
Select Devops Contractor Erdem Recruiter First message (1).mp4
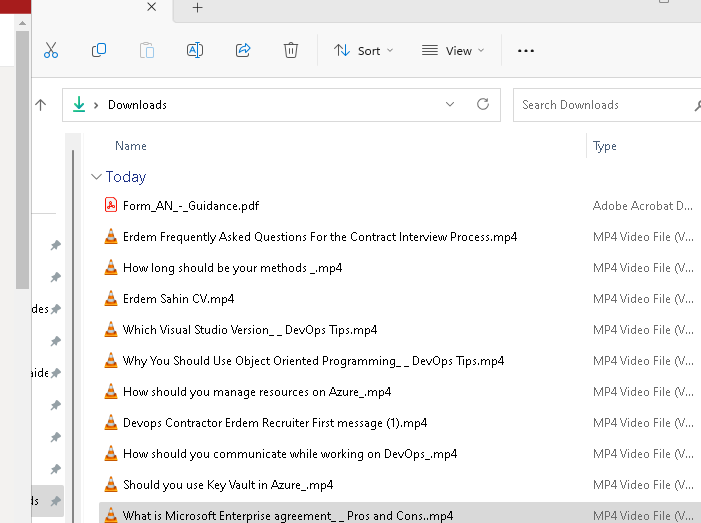click(x=275, y=423)
